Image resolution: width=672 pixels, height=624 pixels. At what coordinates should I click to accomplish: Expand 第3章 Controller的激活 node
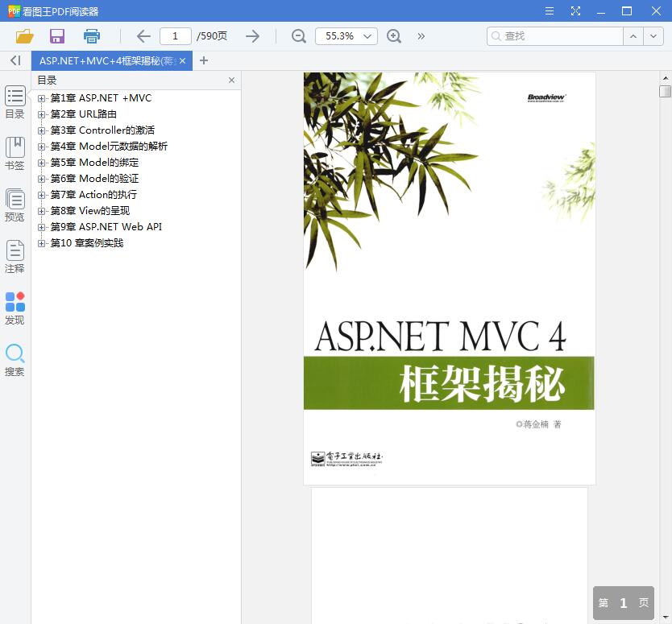(x=41, y=130)
